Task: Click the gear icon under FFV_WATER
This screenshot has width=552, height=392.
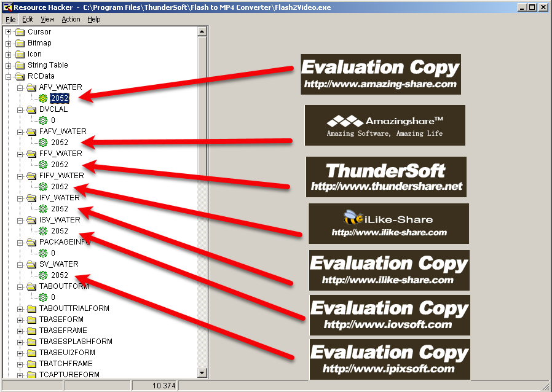Action: 43,165
